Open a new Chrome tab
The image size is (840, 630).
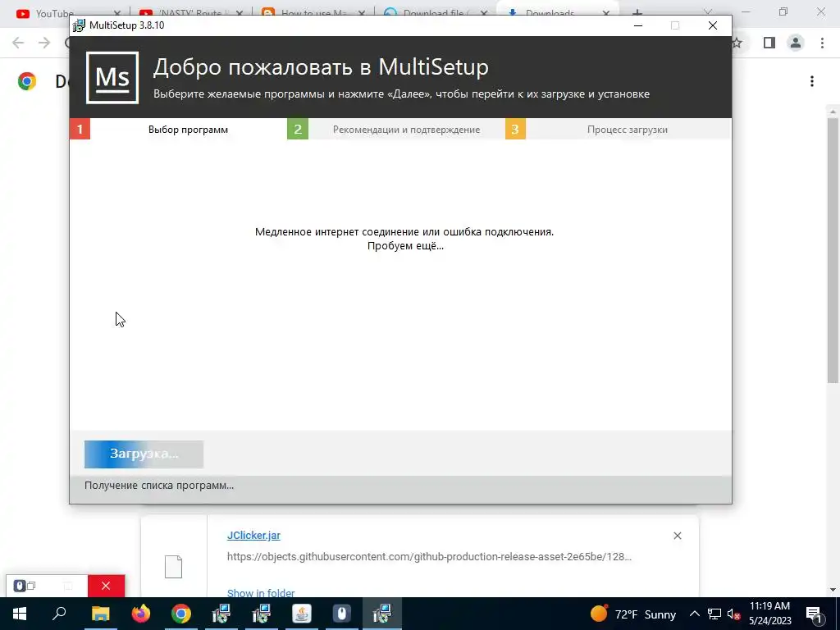point(637,13)
